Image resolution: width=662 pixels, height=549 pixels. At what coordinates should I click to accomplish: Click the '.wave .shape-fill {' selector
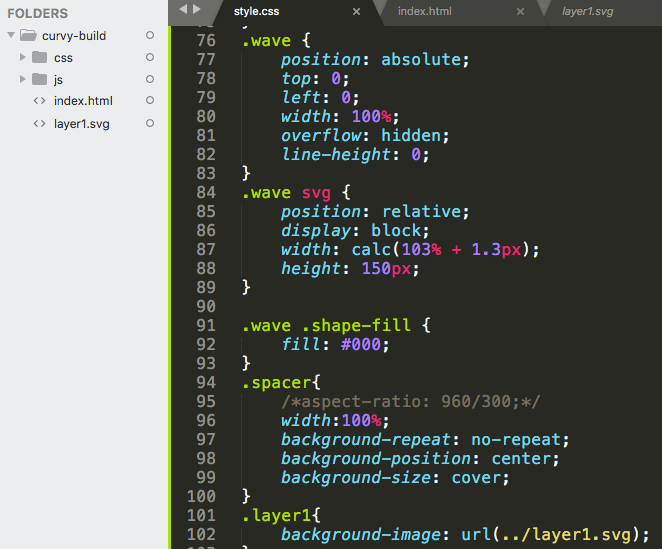[336, 326]
